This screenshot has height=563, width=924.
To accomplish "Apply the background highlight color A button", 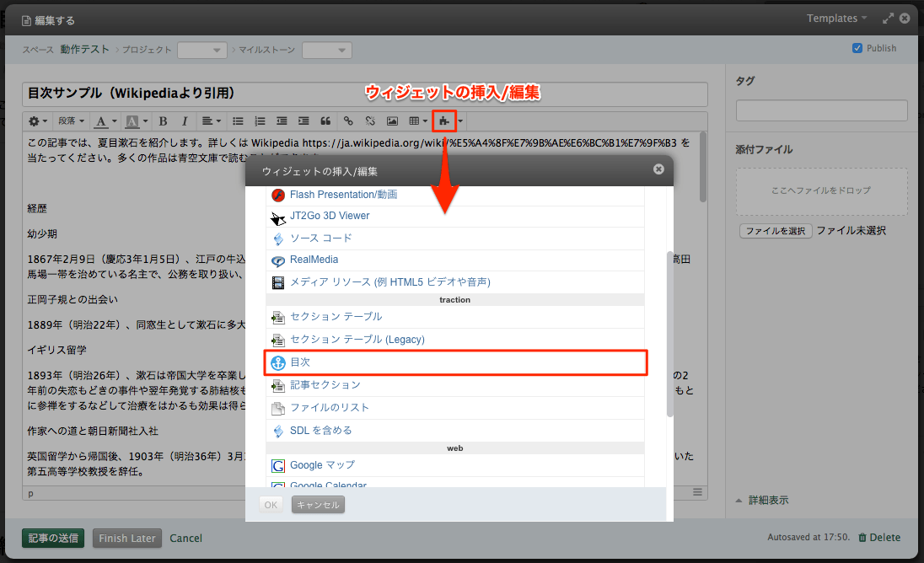I will click(132, 121).
